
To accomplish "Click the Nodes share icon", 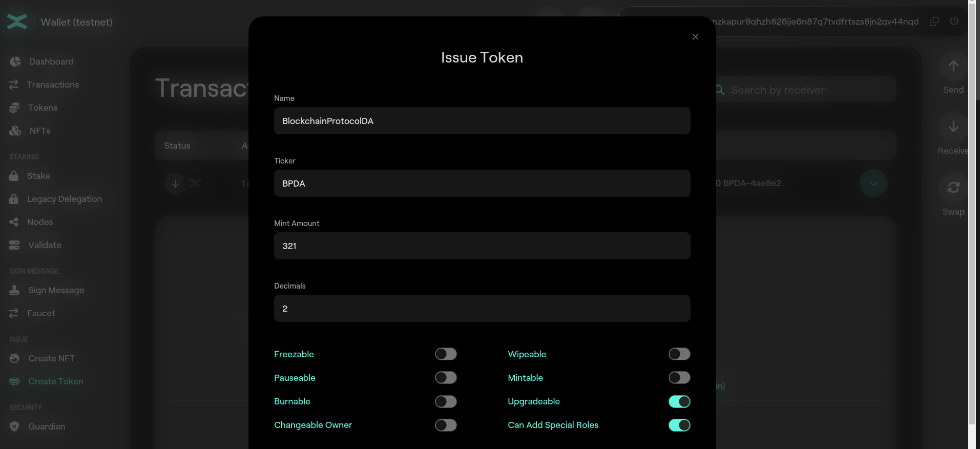I will [x=14, y=222].
